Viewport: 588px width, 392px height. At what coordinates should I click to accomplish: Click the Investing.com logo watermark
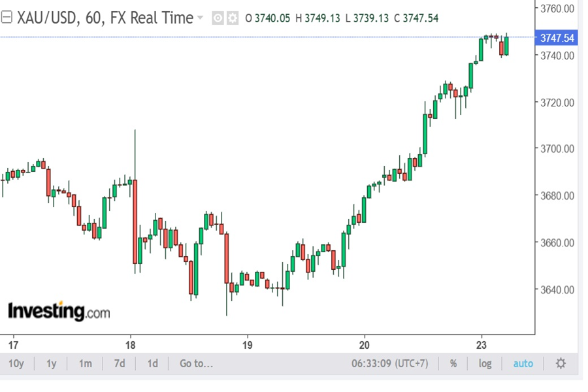point(59,311)
